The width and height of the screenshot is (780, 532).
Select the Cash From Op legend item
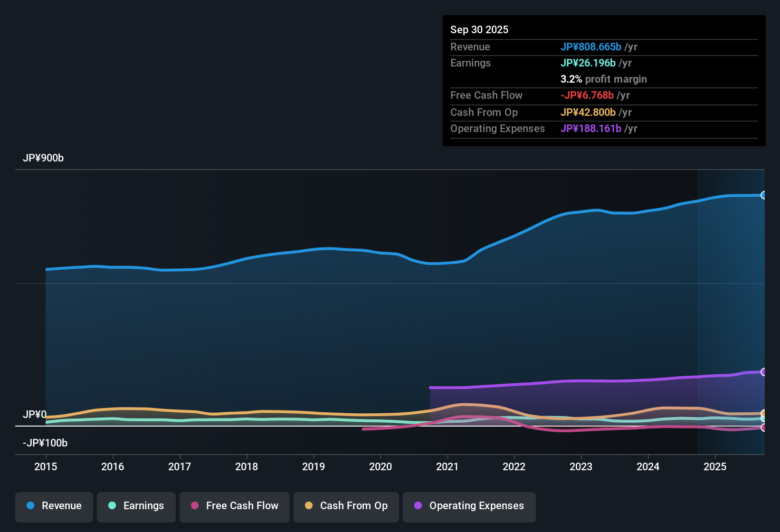coord(346,506)
